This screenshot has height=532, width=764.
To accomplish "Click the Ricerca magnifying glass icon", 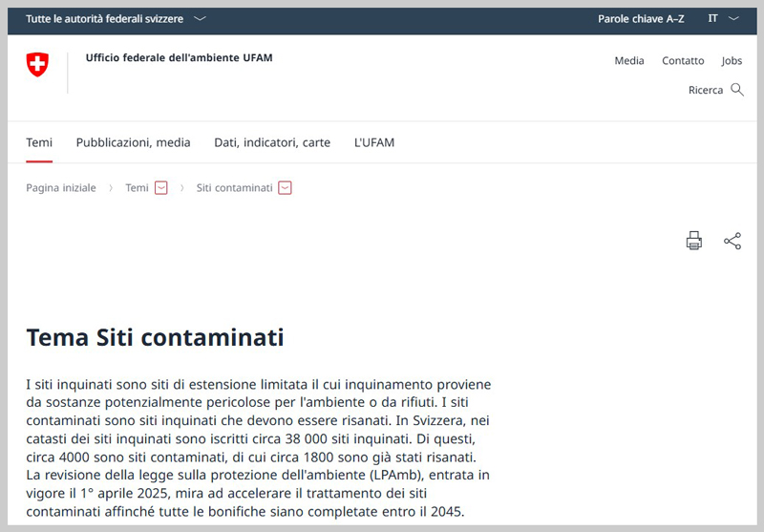I will click(x=736, y=90).
